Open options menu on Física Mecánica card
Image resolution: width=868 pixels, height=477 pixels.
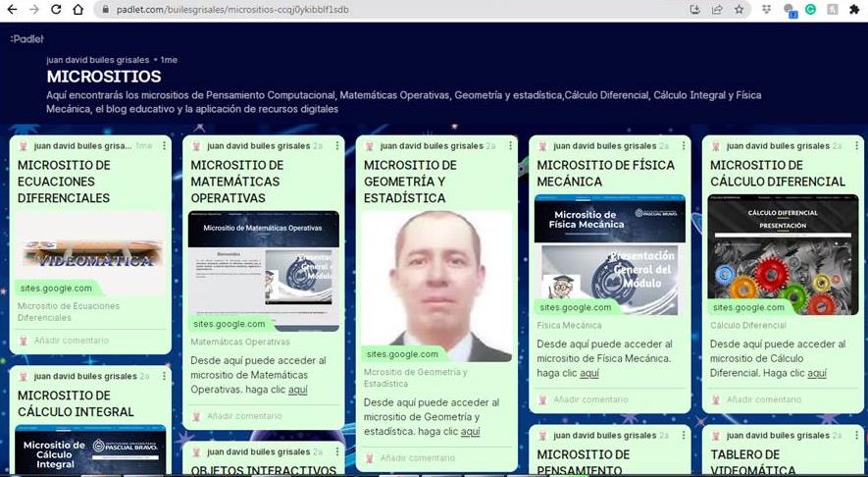(684, 145)
